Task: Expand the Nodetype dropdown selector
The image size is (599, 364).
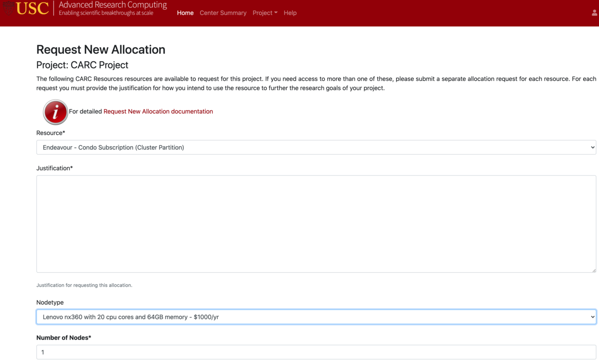Action: (x=316, y=317)
